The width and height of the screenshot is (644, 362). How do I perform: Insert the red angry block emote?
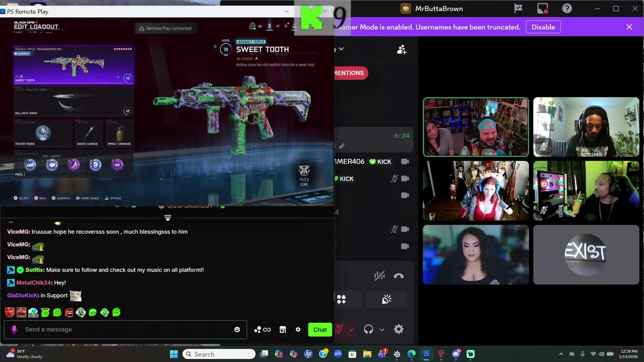[69, 312]
